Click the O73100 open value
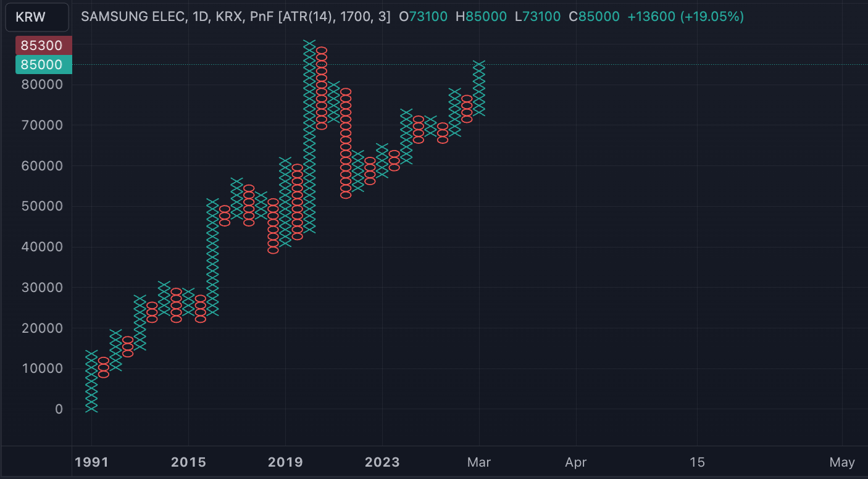Screen dimensions: 868x479 [x=424, y=17]
